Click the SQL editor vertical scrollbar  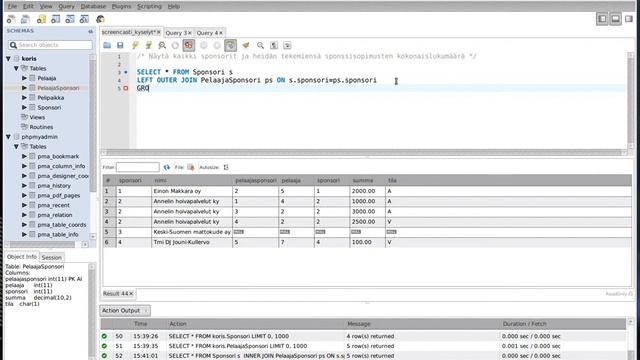[631, 101]
